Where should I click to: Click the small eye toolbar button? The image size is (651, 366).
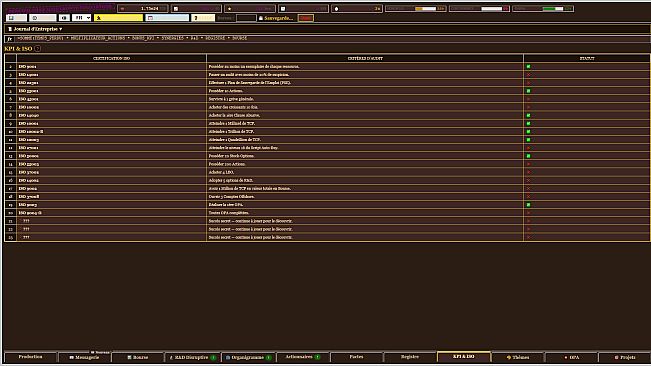click(64, 18)
